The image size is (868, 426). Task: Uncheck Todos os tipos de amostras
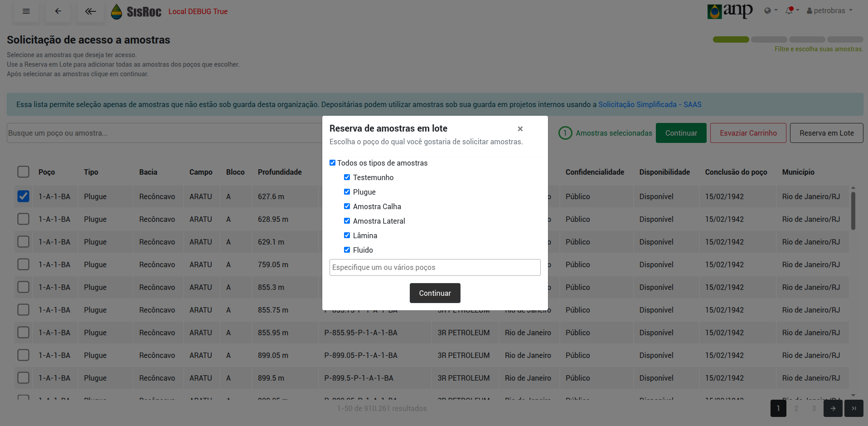click(333, 163)
